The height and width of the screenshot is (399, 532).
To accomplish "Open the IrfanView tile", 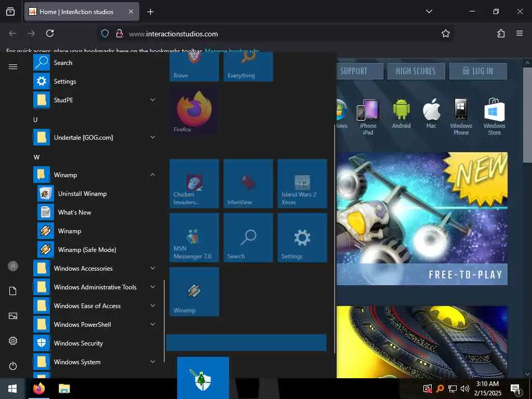I will click(x=248, y=183).
